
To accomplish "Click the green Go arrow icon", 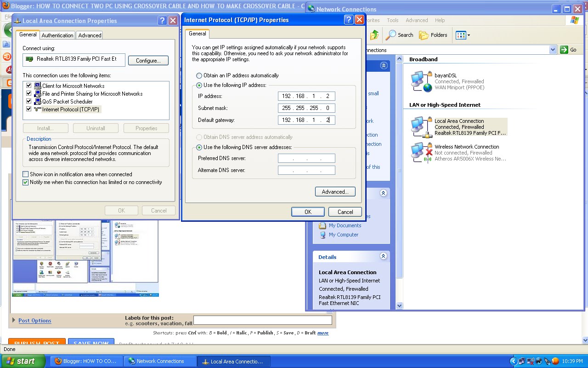I will coord(564,50).
